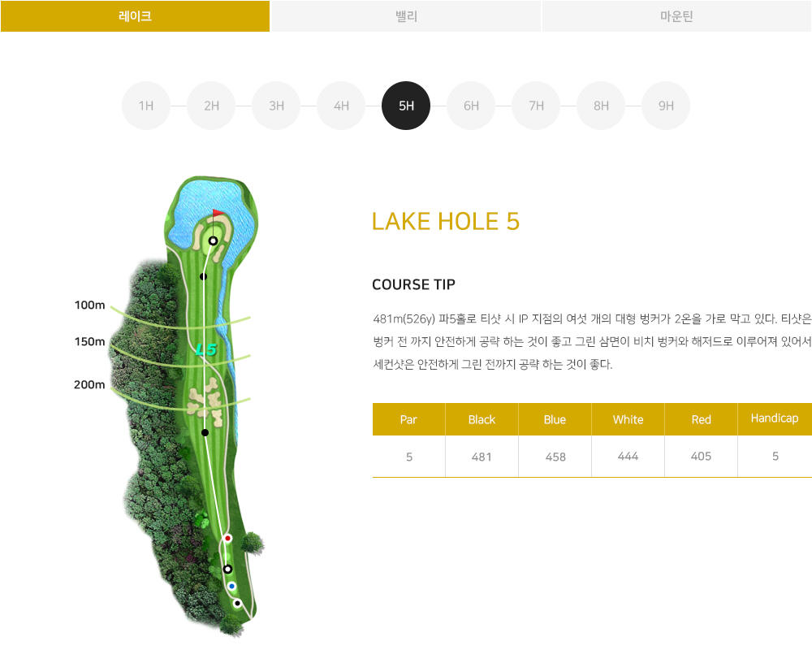Click the red tee marker on map
This screenshot has width=812, height=663.
[x=227, y=539]
